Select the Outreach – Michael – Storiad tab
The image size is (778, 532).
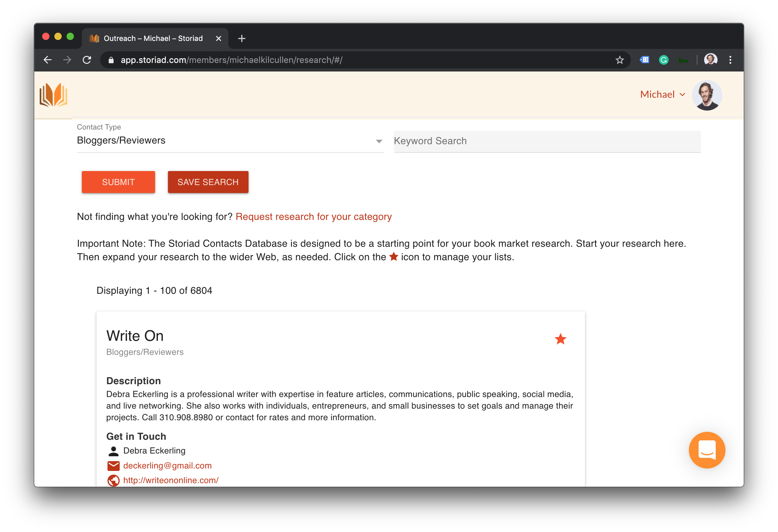point(153,38)
